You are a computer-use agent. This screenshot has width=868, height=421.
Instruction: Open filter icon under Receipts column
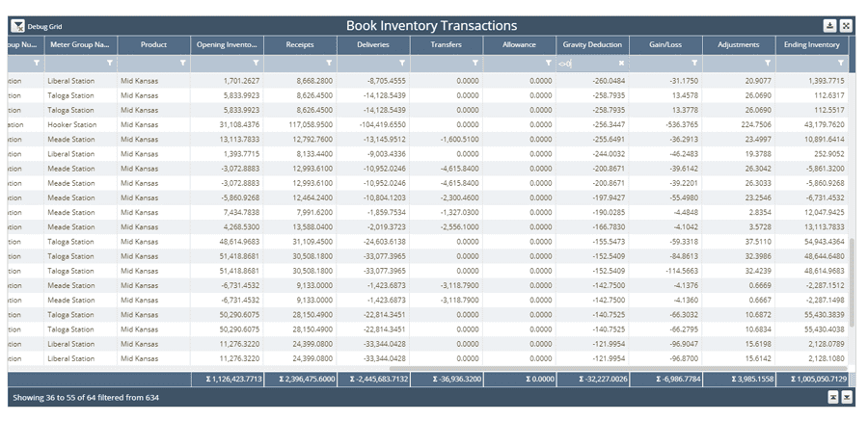329,63
